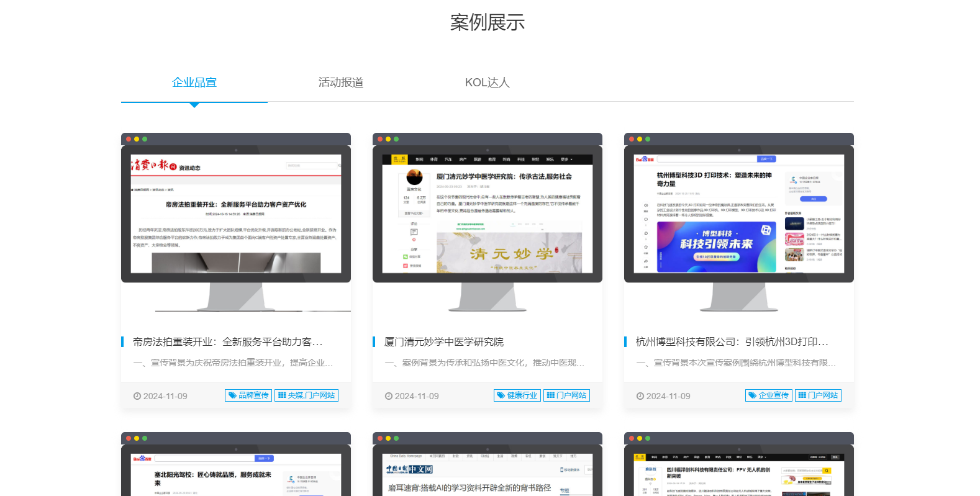The image size is (980, 496).
Task: Click the description 一、案例背景为传承和弘扬中医文化
Action: (x=484, y=363)
